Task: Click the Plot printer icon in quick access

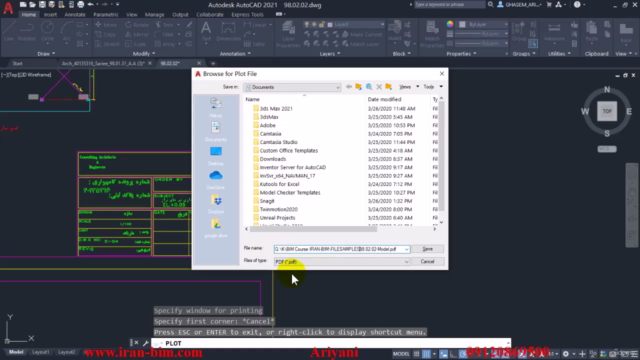Action: 80,4
